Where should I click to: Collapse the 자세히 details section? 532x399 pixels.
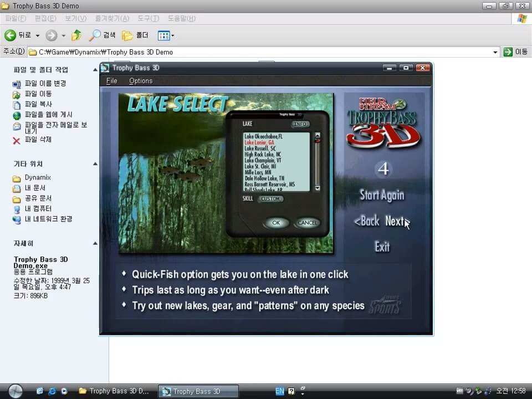pos(95,243)
